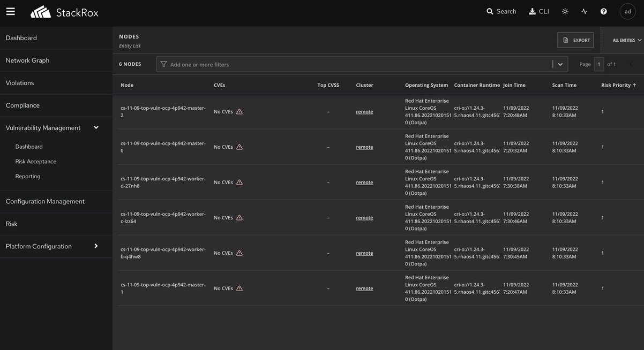Click warning icon in worker-d-27nh8 row
Image resolution: width=644 pixels, height=350 pixels.
239,182
